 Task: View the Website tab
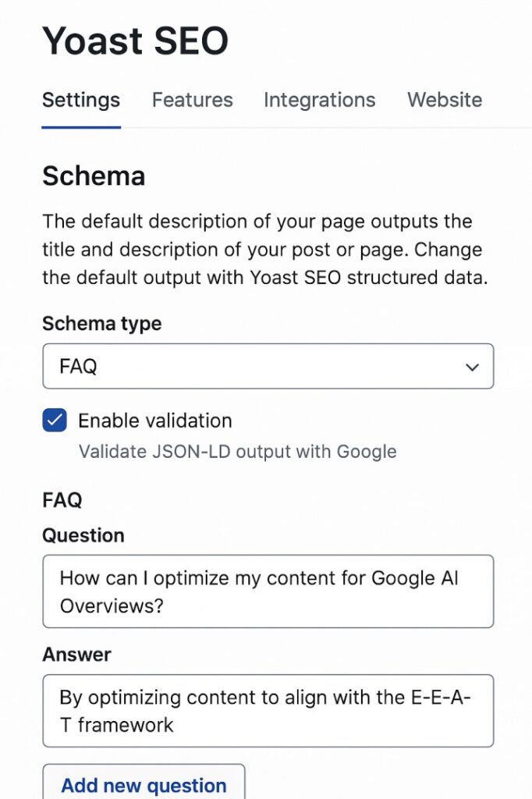click(x=444, y=100)
